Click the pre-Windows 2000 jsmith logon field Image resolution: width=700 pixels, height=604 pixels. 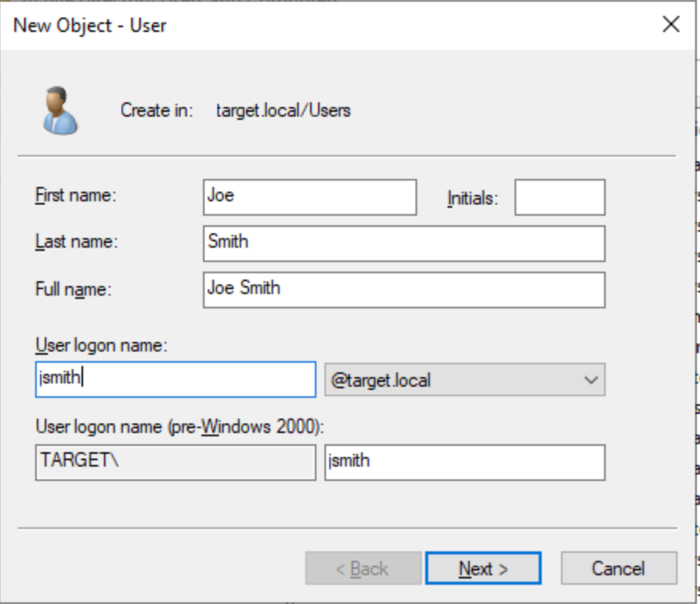pyautogui.click(x=464, y=463)
